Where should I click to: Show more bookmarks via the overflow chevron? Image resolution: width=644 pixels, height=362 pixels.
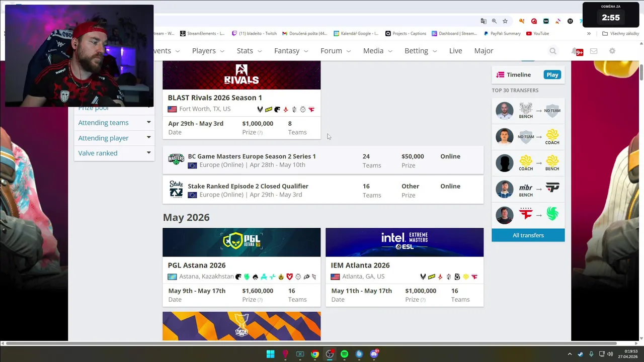coord(589,34)
